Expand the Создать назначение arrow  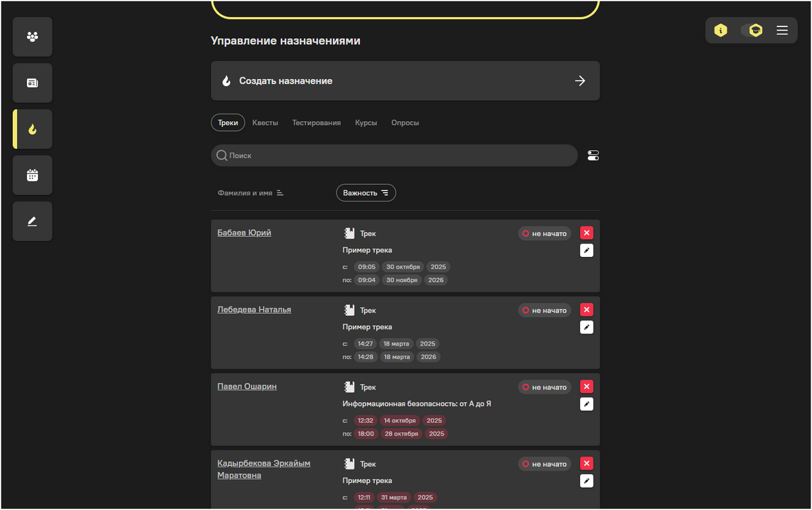579,80
